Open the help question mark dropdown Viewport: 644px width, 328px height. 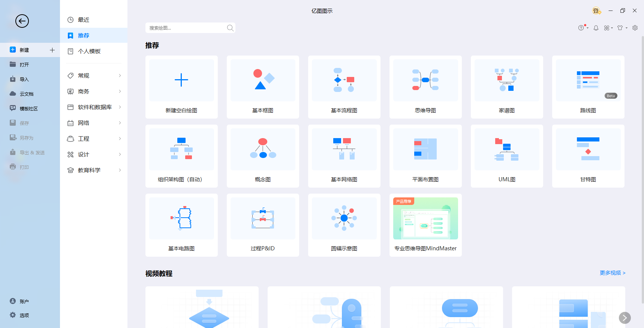pos(583,28)
